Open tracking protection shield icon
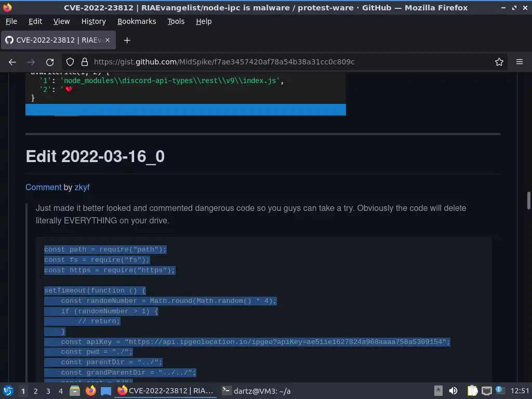The height and width of the screenshot is (399, 532). (70, 62)
